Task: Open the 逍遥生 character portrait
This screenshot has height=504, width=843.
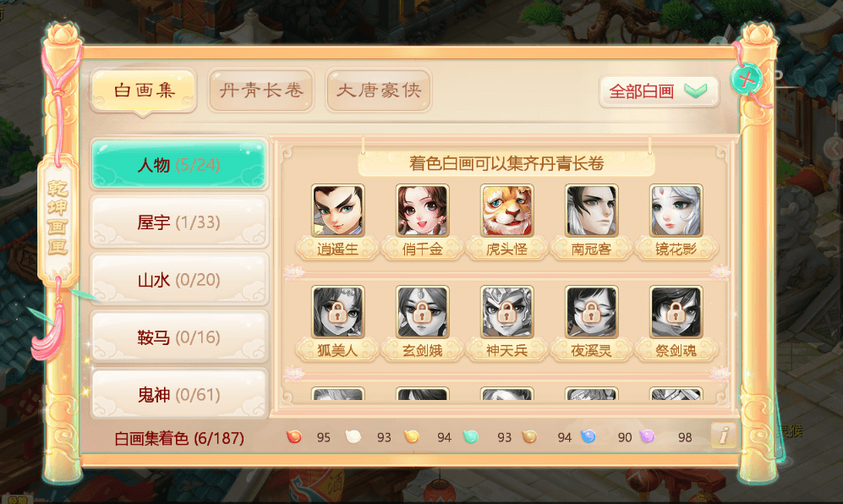Action: [x=337, y=211]
